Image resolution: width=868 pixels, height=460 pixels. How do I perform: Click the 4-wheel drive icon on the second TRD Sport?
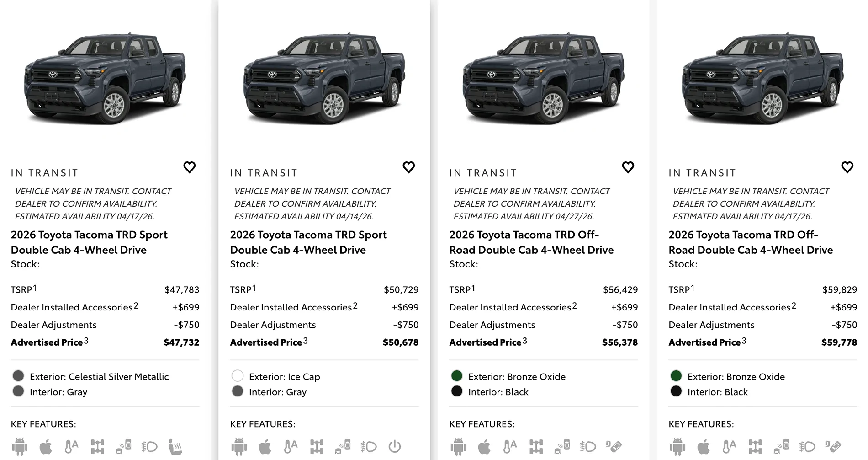(317, 446)
